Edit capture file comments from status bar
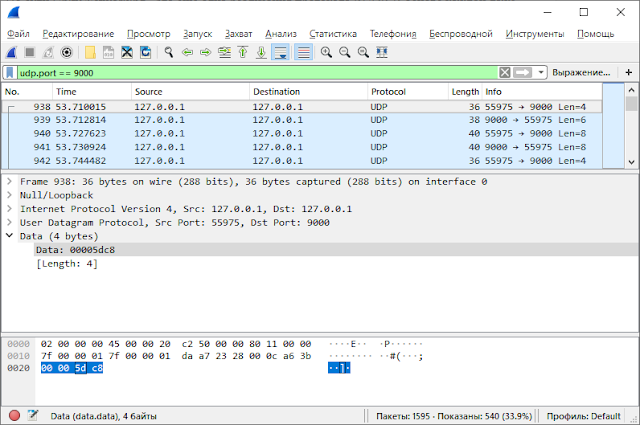The height and width of the screenshot is (425, 640). [33, 416]
